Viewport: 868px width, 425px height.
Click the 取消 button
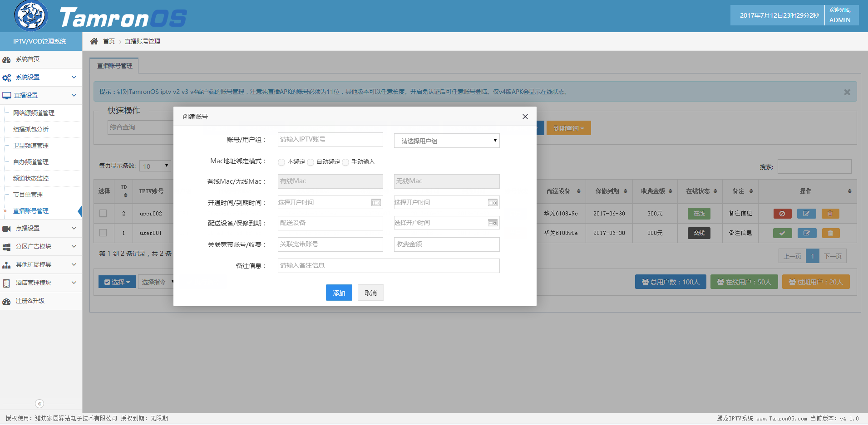(371, 293)
